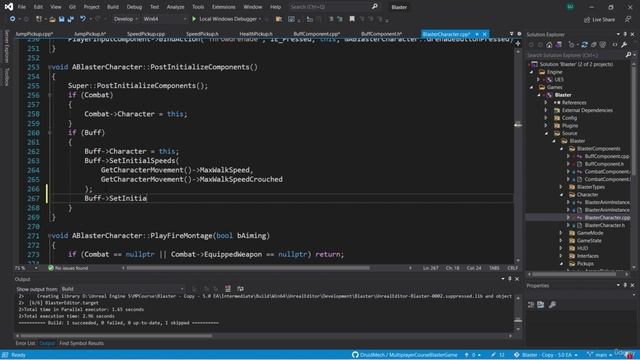Open the Extensions menu
The image size is (640, 360).
pos(224,7)
